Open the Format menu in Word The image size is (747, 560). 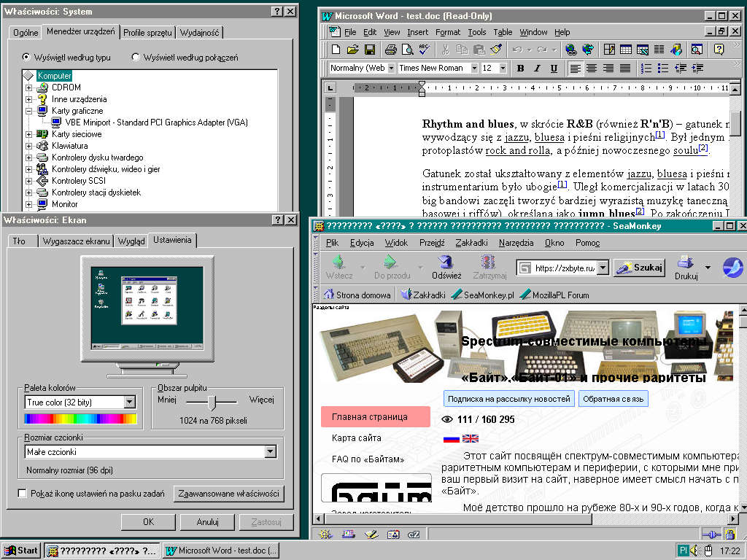click(x=448, y=32)
